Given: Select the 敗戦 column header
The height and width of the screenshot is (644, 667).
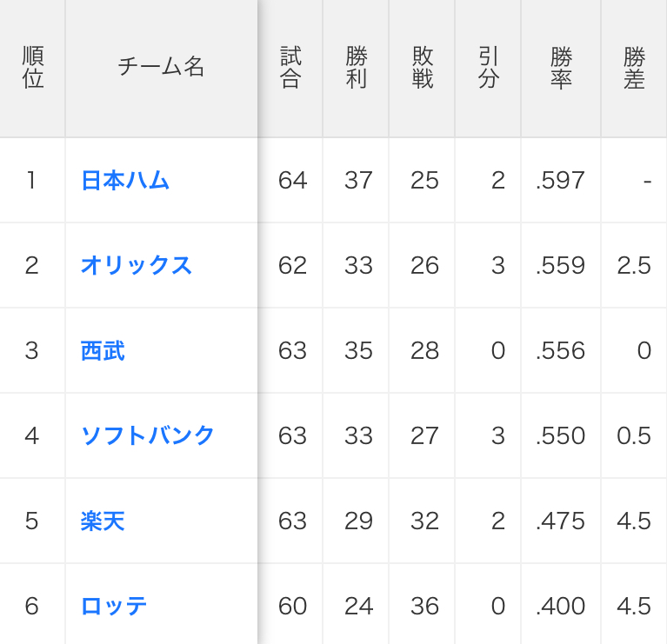Looking at the screenshot, I should click(423, 68).
